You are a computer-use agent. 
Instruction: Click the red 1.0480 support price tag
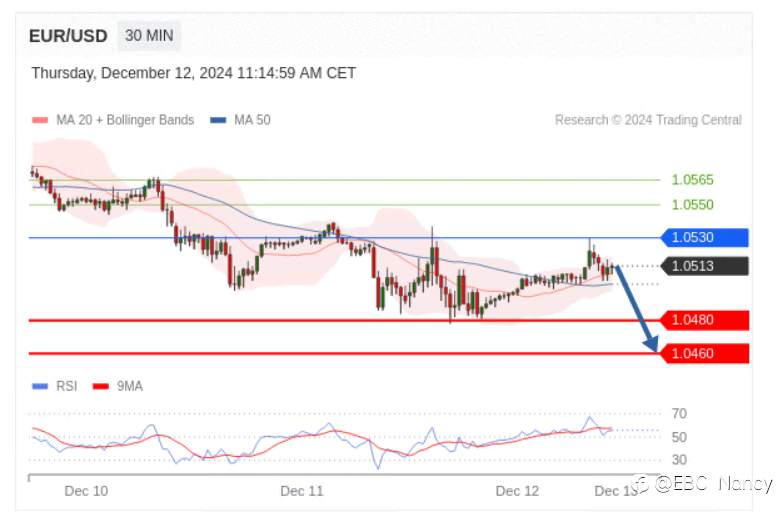(x=705, y=320)
